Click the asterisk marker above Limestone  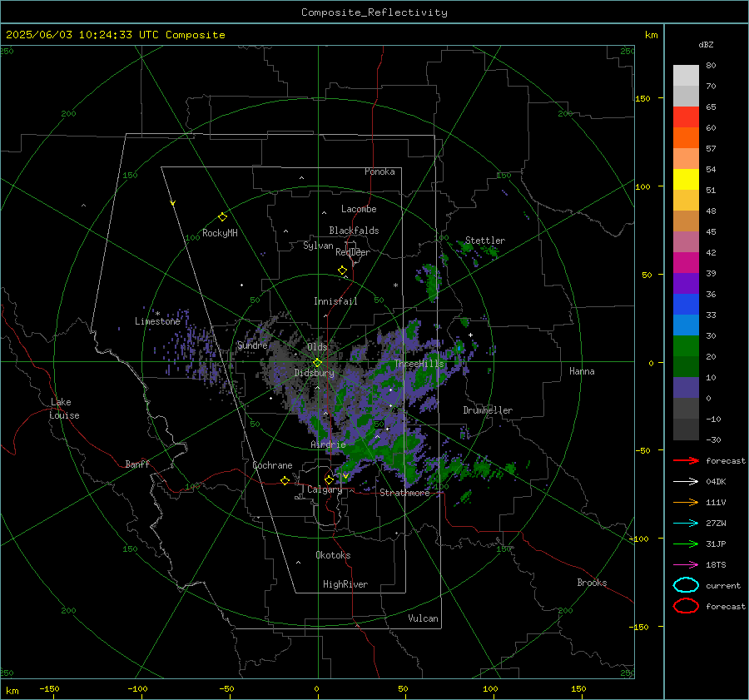(157, 314)
